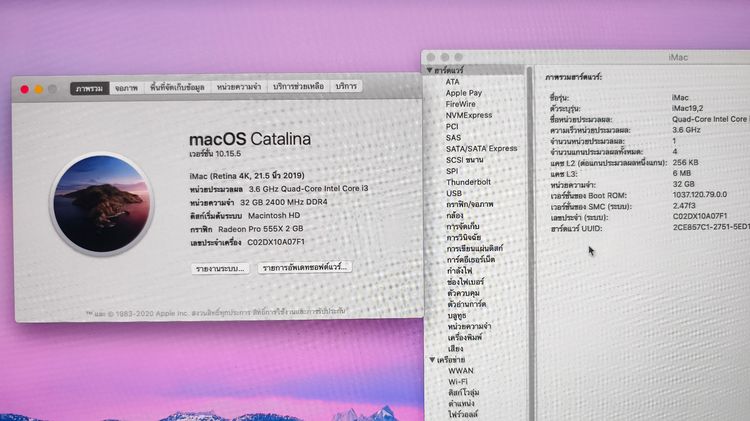
Task: Click the iMac title of System Information window
Action: 678,57
